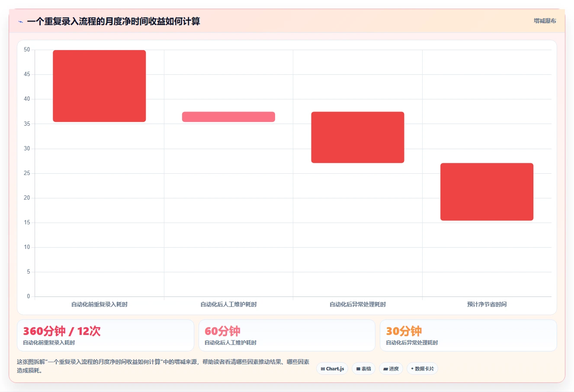Click the 预计净节省时间 waterfall bar
Image resolution: width=574 pixels, height=392 pixels.
(x=487, y=192)
